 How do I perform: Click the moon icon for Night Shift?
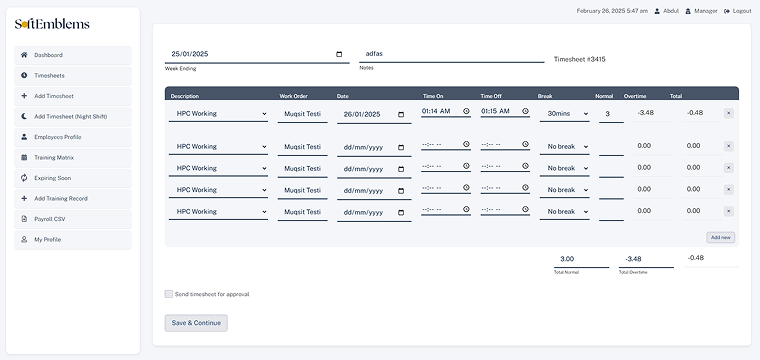(24, 117)
